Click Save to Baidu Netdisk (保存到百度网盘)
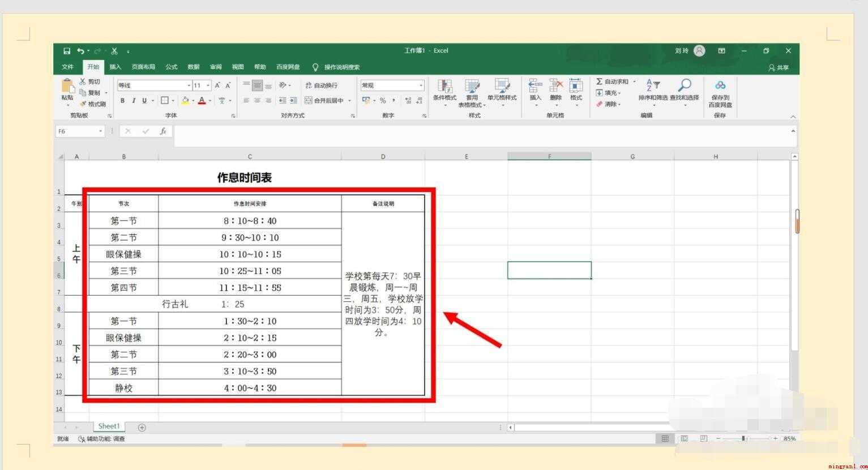 (720, 93)
